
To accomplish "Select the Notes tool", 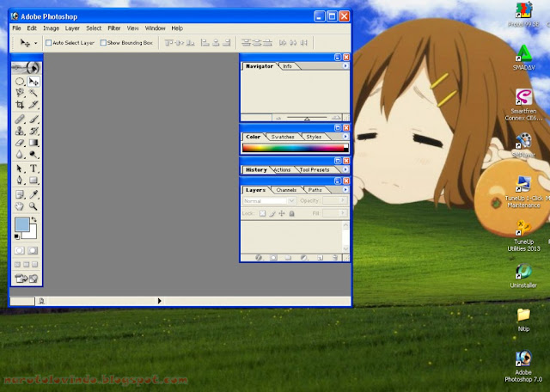I will point(20,194).
